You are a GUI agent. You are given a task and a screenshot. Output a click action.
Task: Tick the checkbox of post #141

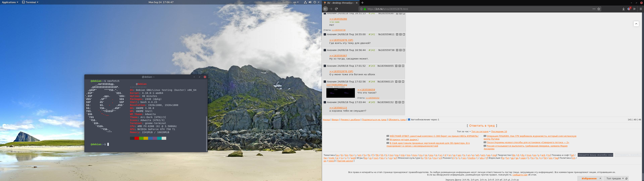point(325,35)
